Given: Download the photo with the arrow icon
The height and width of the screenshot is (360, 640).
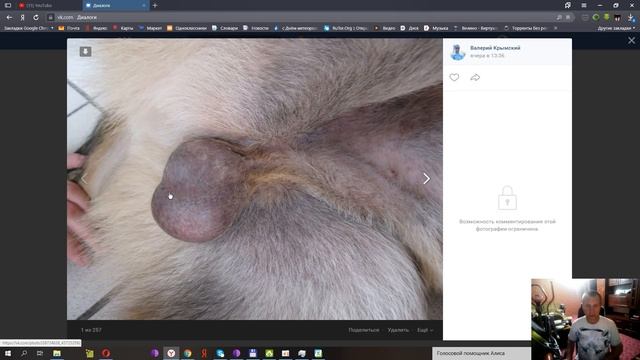Looking at the screenshot, I should click(x=85, y=51).
